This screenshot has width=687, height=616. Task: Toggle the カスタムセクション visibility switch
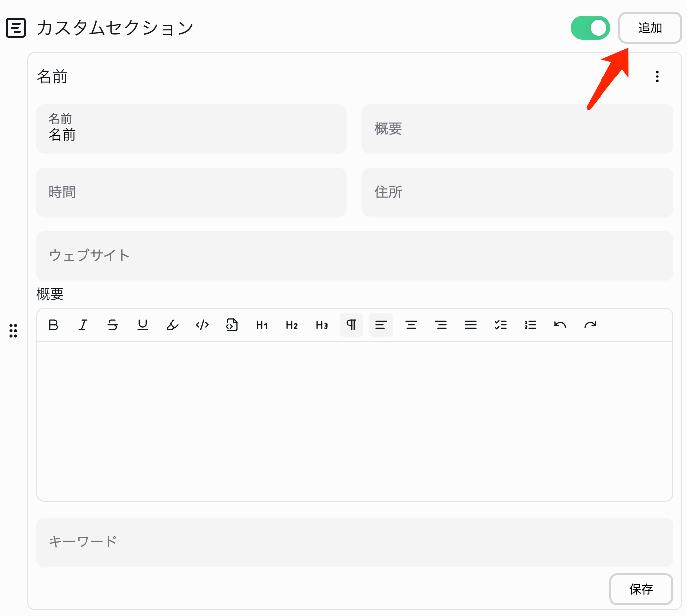click(x=591, y=28)
